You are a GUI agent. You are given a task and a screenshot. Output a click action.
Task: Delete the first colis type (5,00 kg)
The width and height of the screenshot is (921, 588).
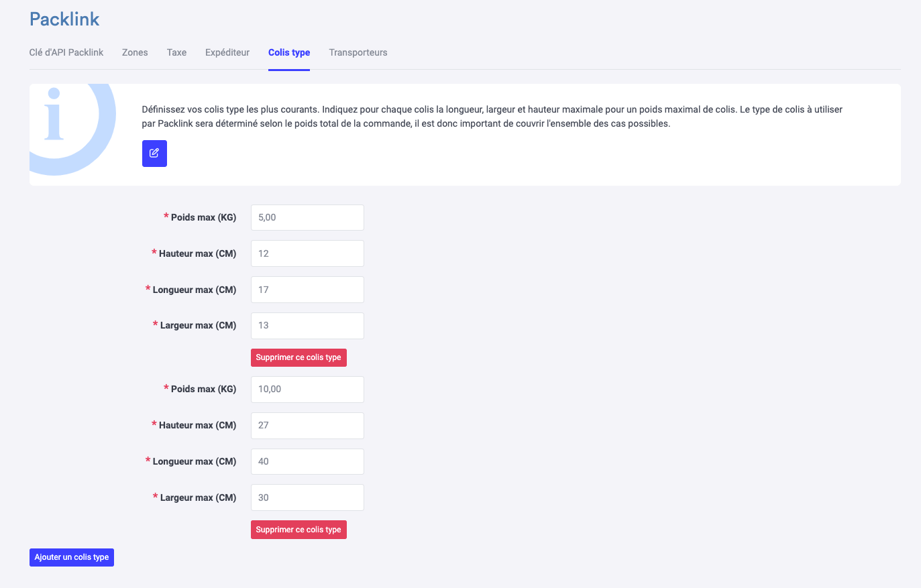[299, 357]
